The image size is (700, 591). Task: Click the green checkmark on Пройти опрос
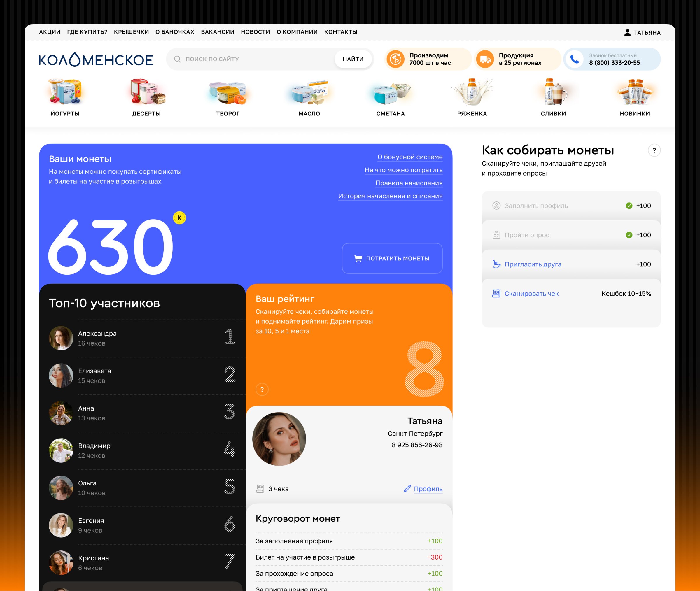coord(629,235)
